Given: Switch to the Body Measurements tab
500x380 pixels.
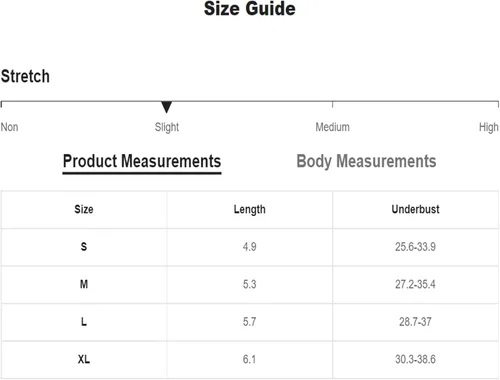Looking at the screenshot, I should [x=366, y=162].
